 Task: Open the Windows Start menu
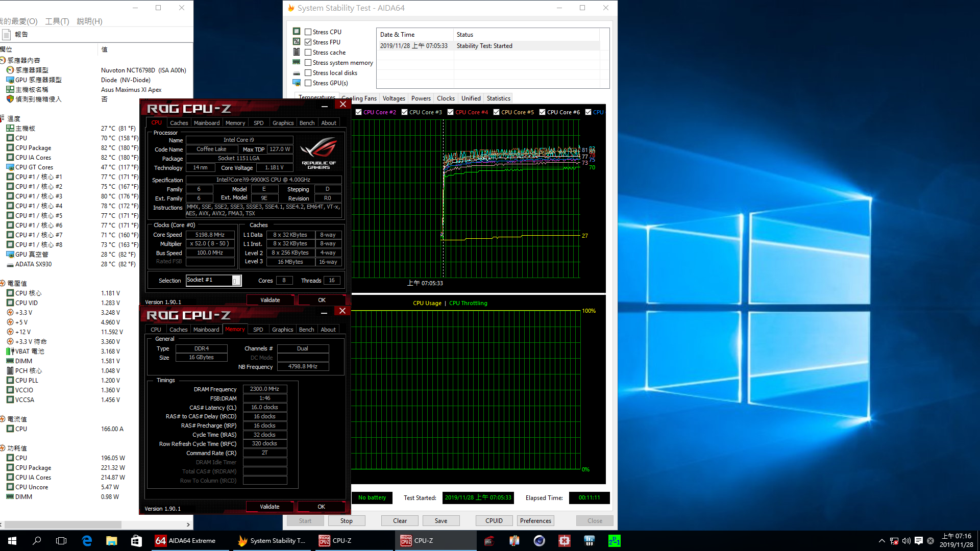tap(12, 541)
